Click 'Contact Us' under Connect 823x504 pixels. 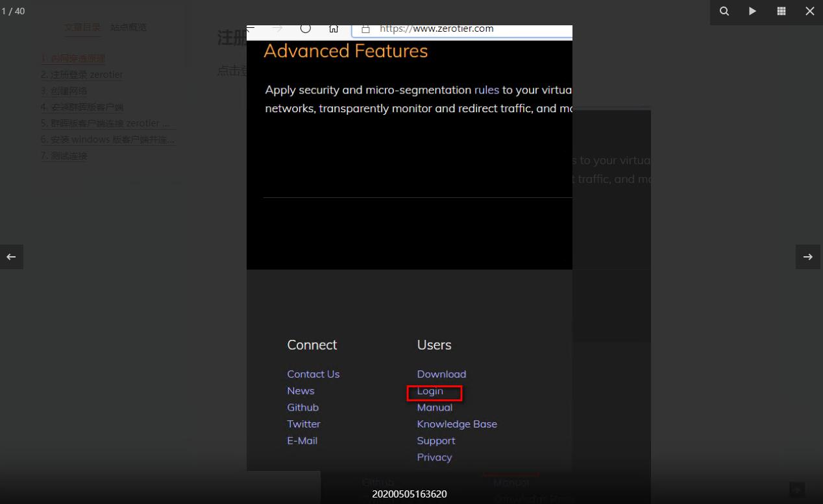pos(313,374)
